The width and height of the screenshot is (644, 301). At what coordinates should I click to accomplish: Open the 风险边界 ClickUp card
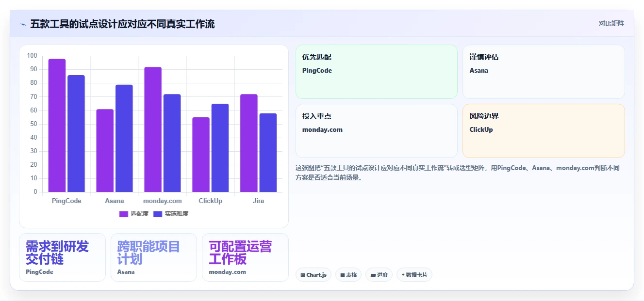(x=544, y=131)
